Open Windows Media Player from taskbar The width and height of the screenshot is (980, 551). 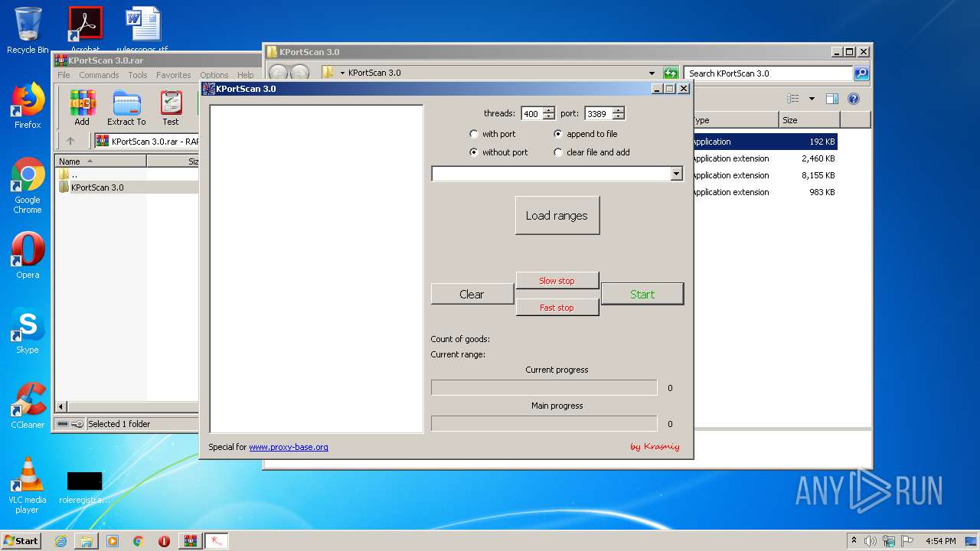click(x=113, y=541)
